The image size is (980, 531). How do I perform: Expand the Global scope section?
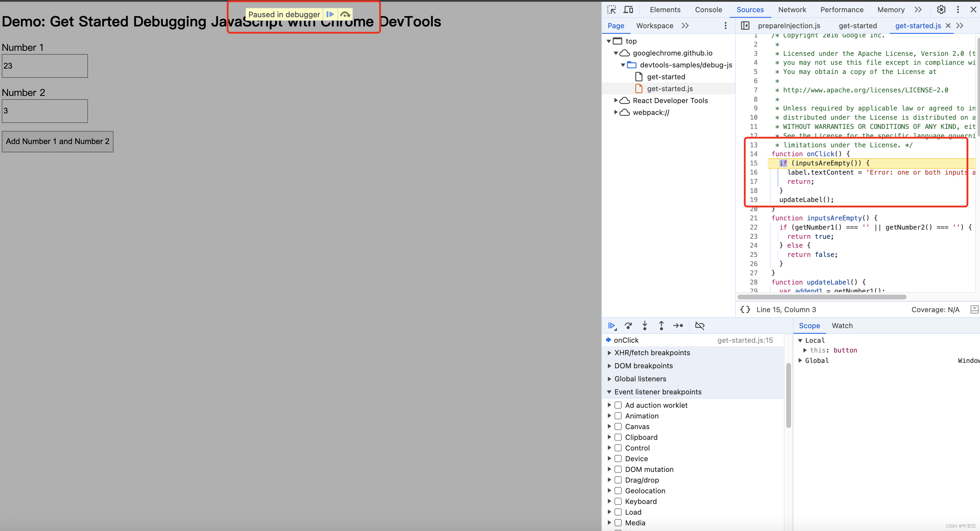click(x=800, y=360)
